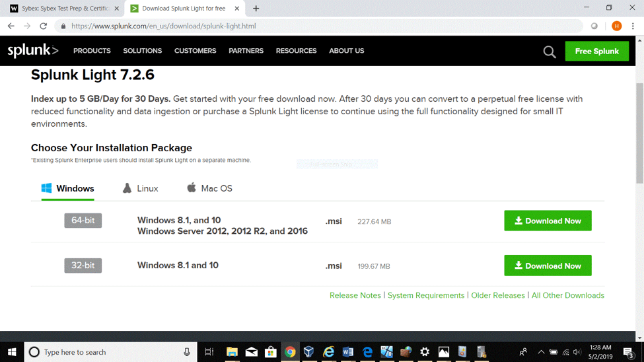Viewport: 644px width, 362px height.
Task: Click the 64-bit badge label
Action: (x=83, y=221)
